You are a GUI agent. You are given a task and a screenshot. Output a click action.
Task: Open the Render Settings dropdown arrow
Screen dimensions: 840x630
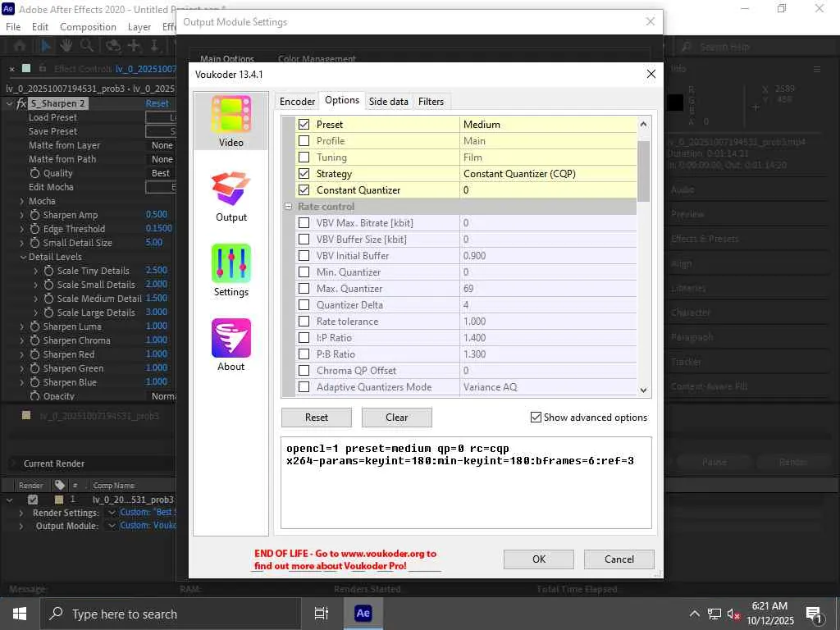click(x=112, y=513)
